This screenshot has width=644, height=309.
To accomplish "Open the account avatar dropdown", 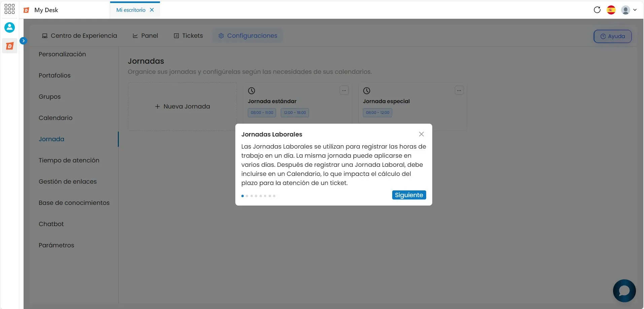I will tap(629, 10).
